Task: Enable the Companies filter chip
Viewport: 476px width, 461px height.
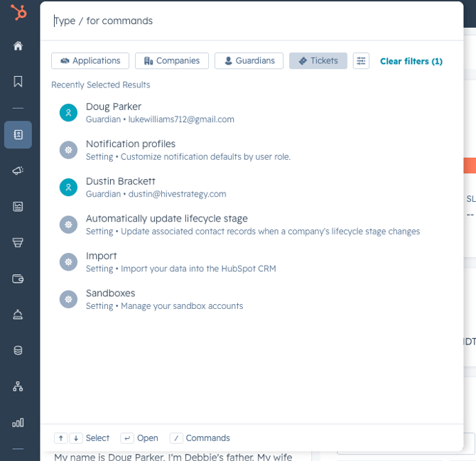Action: coord(172,60)
